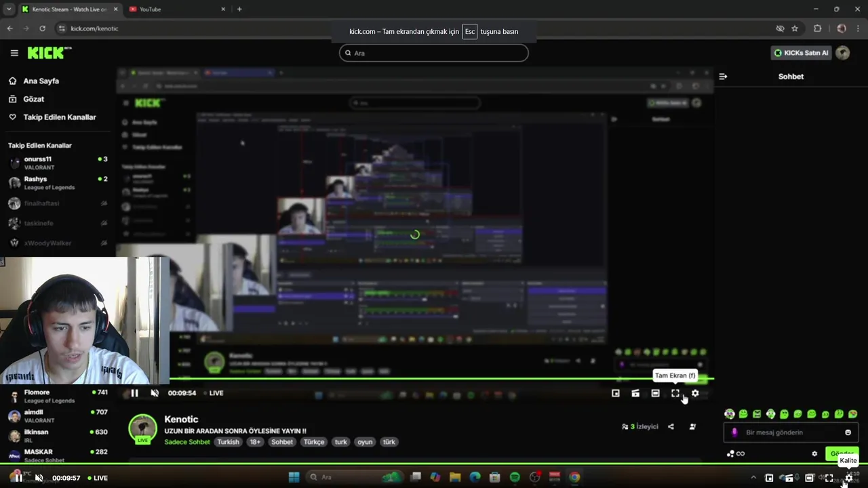This screenshot has height=488, width=868.
Task: Open Kalite quality settings gear
Action: point(848,478)
